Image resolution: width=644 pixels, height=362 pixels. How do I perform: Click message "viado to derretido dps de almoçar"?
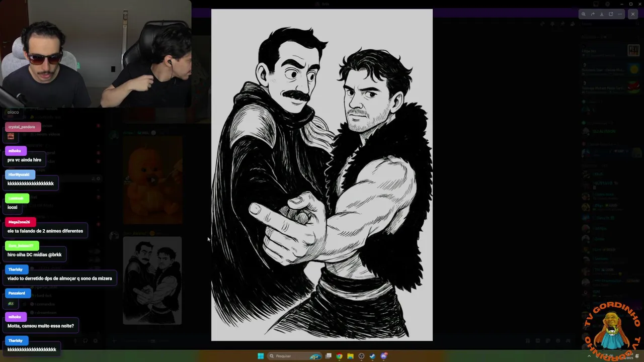(59, 278)
